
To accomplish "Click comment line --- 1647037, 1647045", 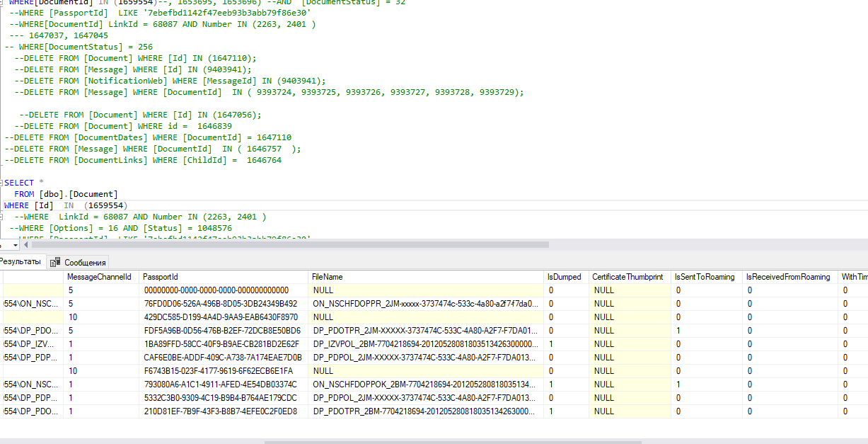I will [59, 35].
